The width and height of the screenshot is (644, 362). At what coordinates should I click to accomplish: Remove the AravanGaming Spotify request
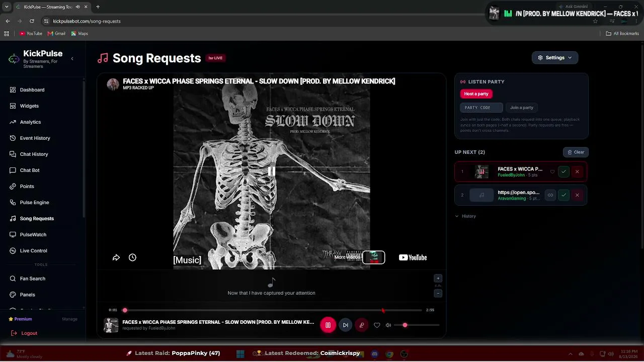coord(577,195)
